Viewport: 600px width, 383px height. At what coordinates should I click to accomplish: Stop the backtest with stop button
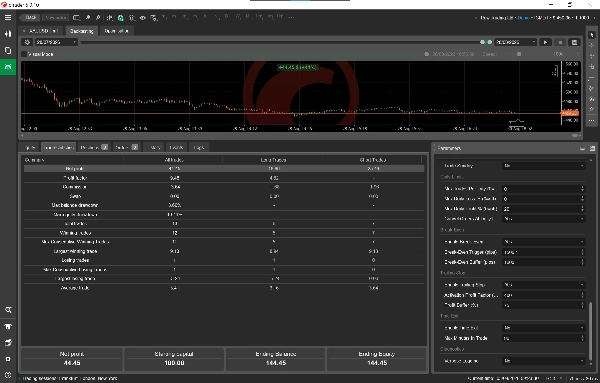(560, 42)
